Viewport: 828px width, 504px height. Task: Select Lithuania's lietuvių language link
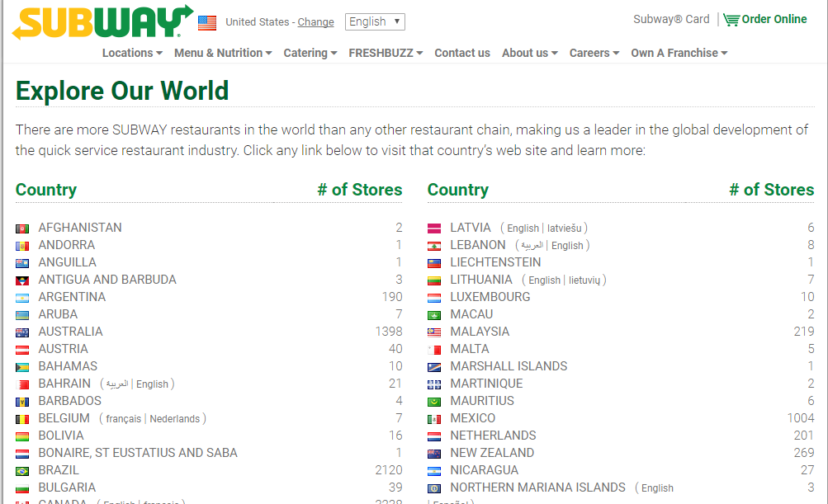(x=584, y=280)
